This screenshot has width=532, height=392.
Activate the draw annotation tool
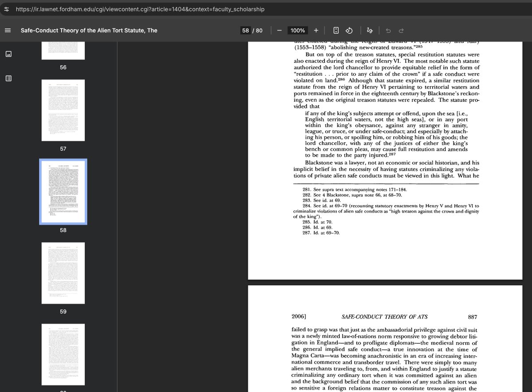pyautogui.click(x=369, y=31)
